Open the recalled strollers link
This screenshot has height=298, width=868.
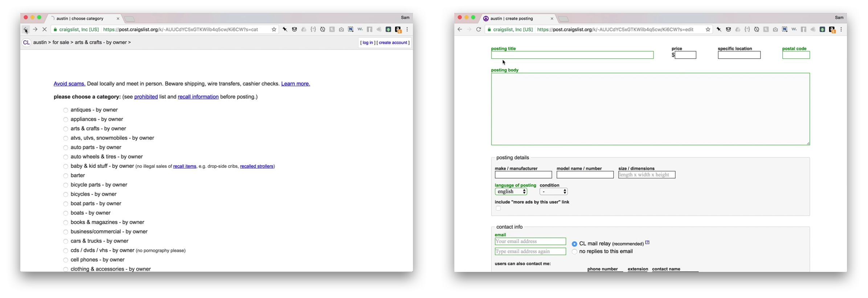pos(257,166)
